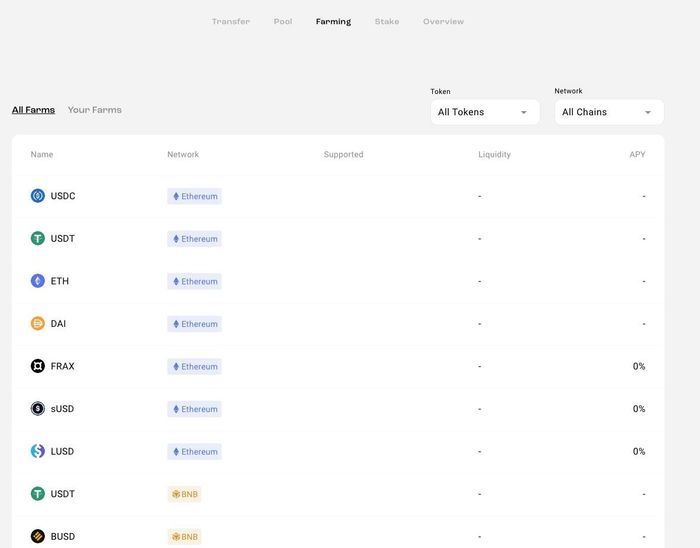Image resolution: width=700 pixels, height=548 pixels.
Task: Open the Pool page
Action: (283, 22)
